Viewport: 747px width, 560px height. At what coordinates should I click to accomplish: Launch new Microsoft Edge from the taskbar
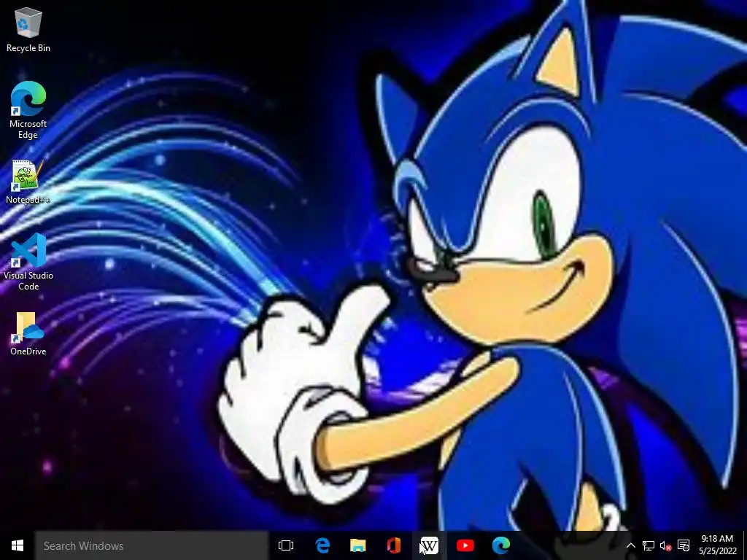coord(500,545)
